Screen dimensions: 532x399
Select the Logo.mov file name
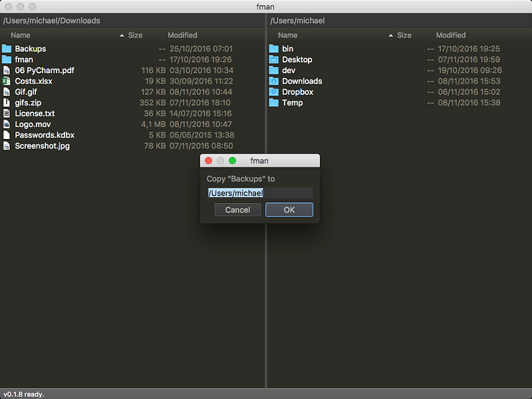(x=33, y=124)
